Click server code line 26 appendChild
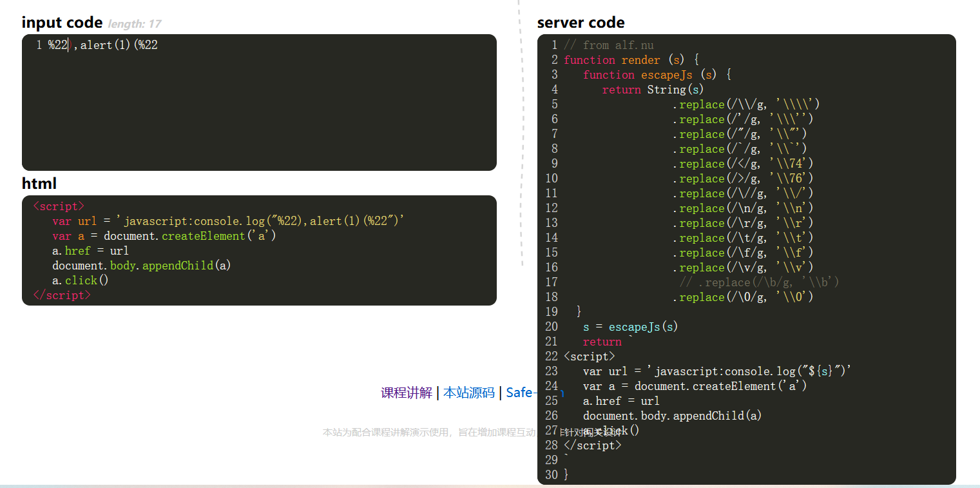 pyautogui.click(x=673, y=416)
